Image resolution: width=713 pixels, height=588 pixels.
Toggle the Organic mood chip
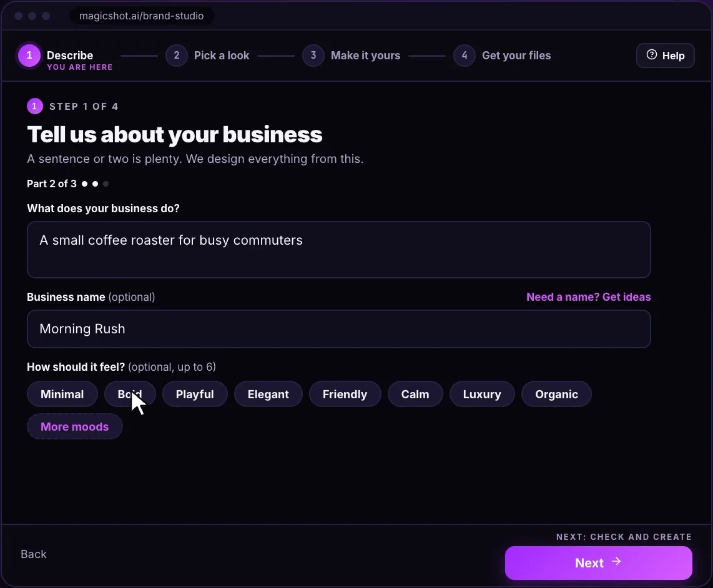[x=556, y=394]
